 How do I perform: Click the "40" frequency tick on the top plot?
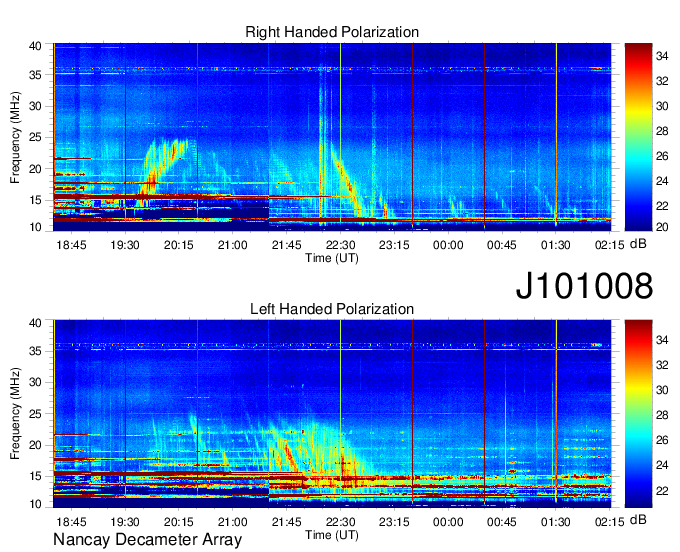click(35, 46)
